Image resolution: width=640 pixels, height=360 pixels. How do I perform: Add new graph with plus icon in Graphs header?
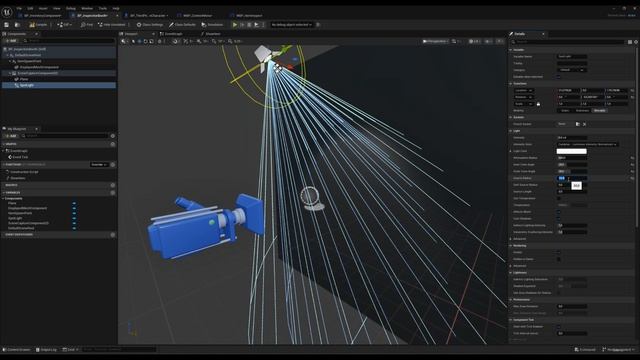113,144
